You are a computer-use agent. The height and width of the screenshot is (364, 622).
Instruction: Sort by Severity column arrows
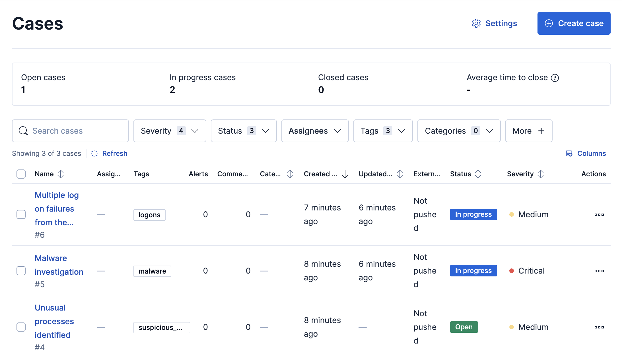(x=541, y=174)
